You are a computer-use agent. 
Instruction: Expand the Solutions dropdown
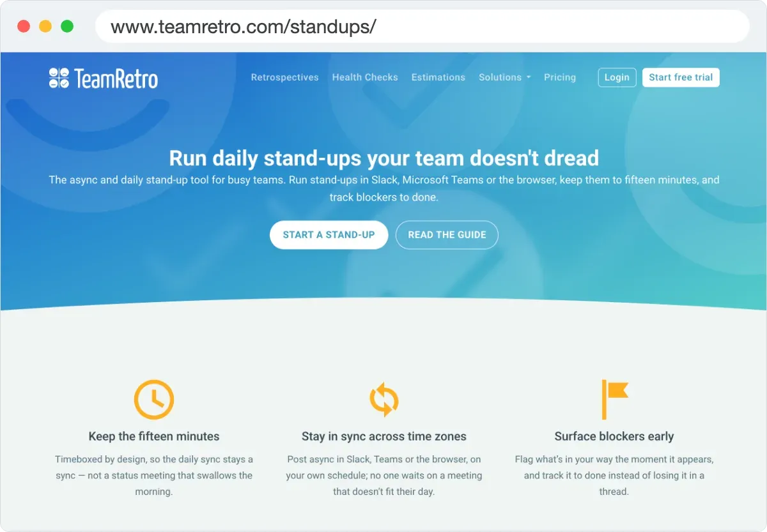[x=505, y=77]
